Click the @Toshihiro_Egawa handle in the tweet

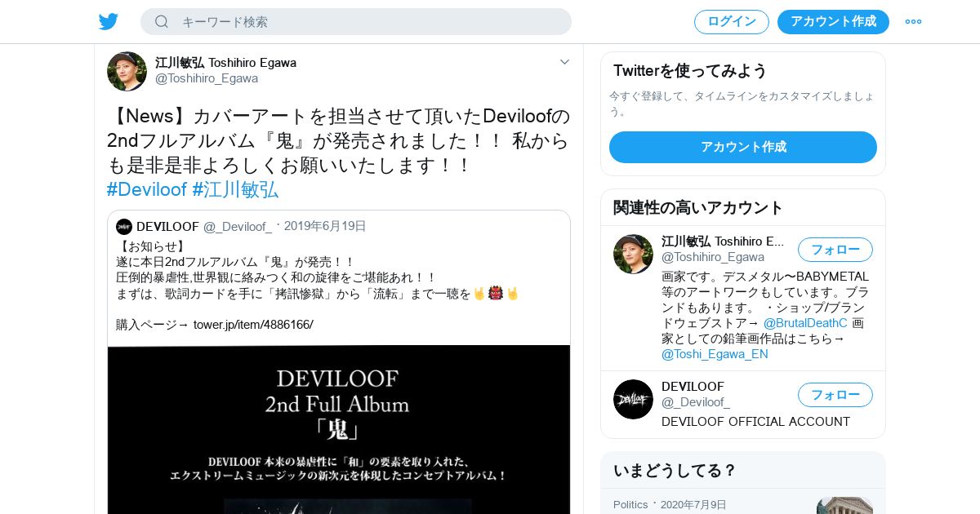point(207,78)
